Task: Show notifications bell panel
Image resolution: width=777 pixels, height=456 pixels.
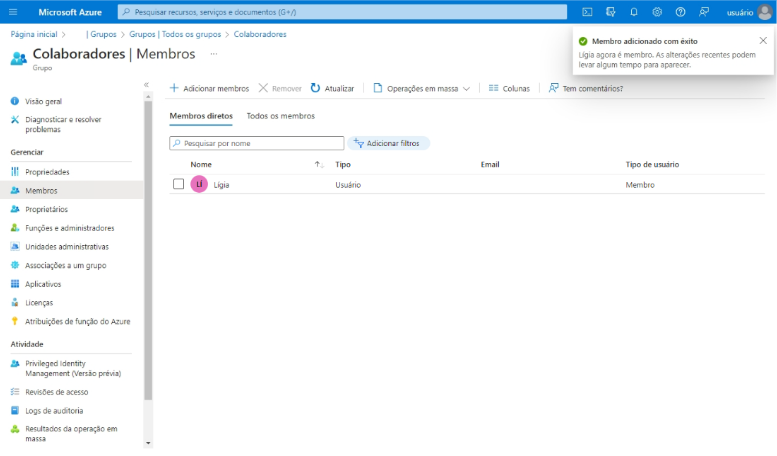Action: (634, 12)
